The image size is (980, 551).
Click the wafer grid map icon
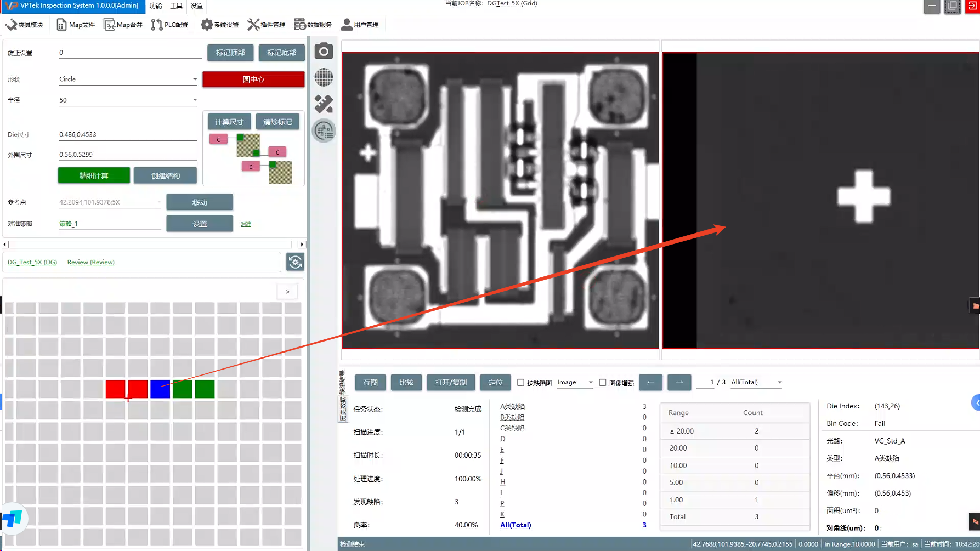coord(324,77)
